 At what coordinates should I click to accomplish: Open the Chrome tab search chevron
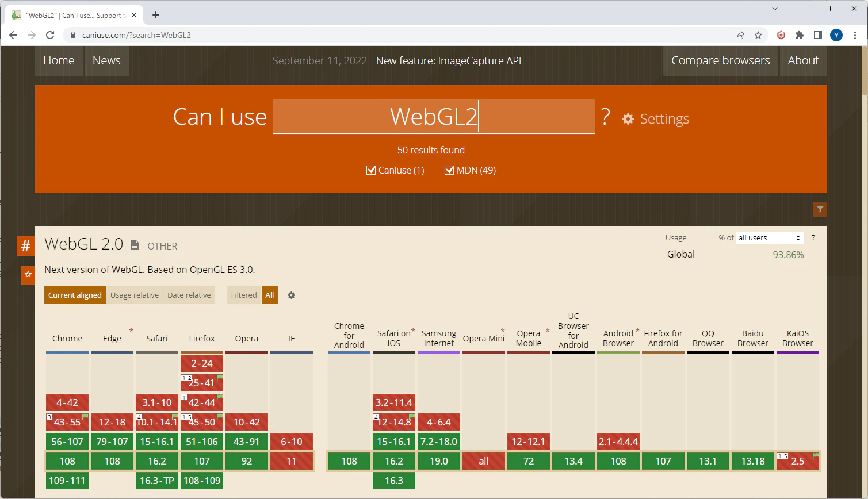click(775, 9)
